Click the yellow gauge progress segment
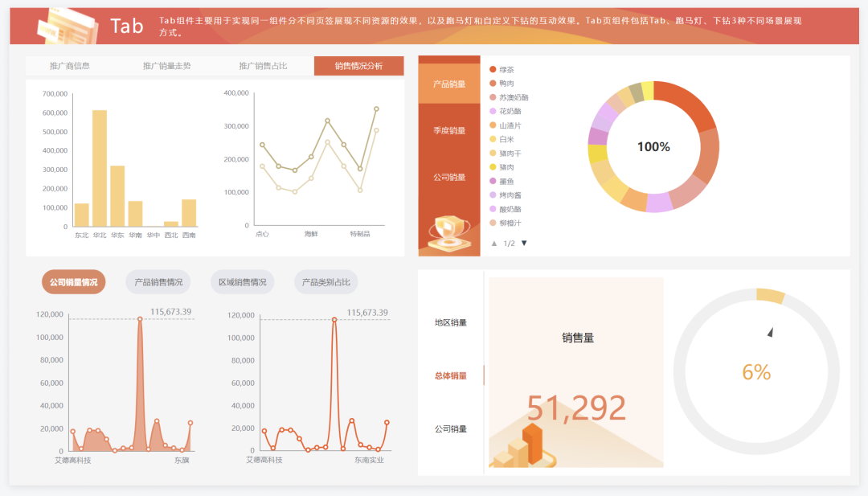868x496 pixels. [x=771, y=296]
